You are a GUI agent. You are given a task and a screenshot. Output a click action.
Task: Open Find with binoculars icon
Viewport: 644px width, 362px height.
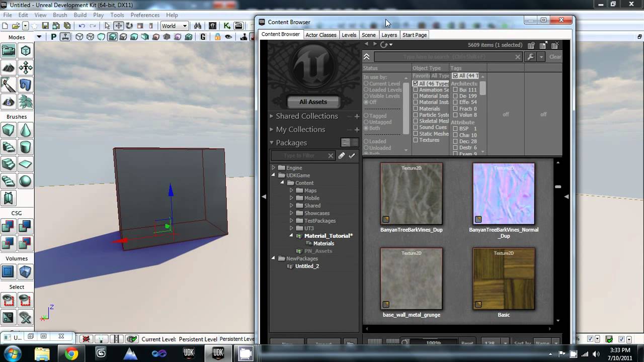point(198,26)
